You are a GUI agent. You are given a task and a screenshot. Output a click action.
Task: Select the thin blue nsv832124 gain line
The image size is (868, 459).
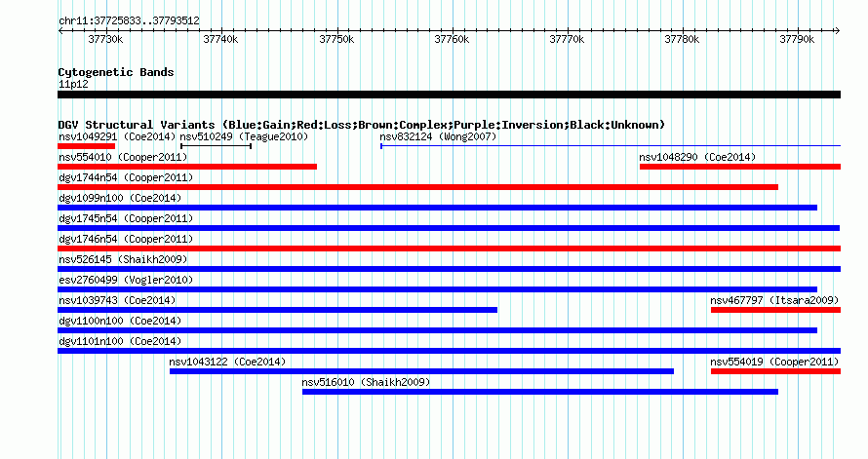[x=611, y=146]
